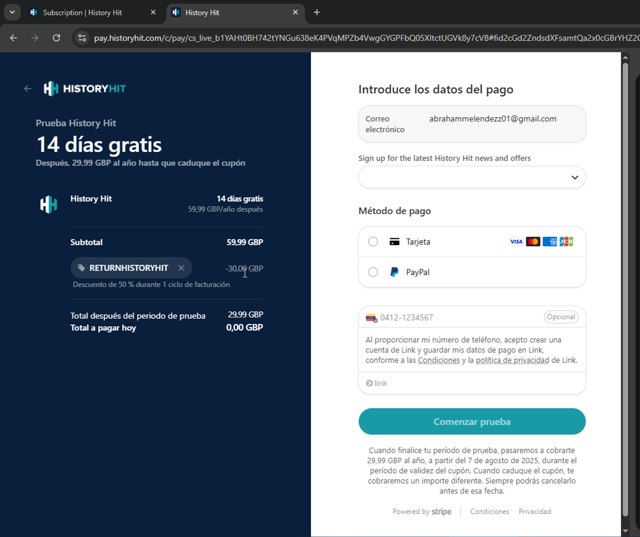Click the browser forward arrow
Viewport: 640px width, 537px height.
(x=35, y=38)
